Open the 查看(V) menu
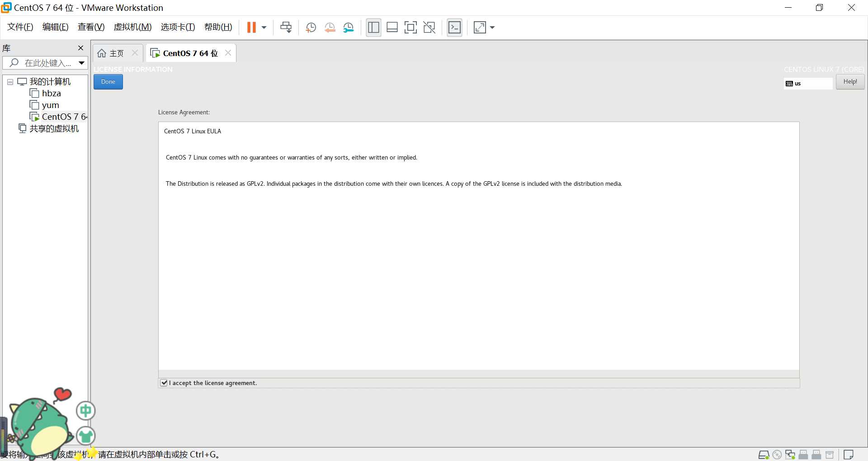Viewport: 868px width, 461px height. point(91,27)
